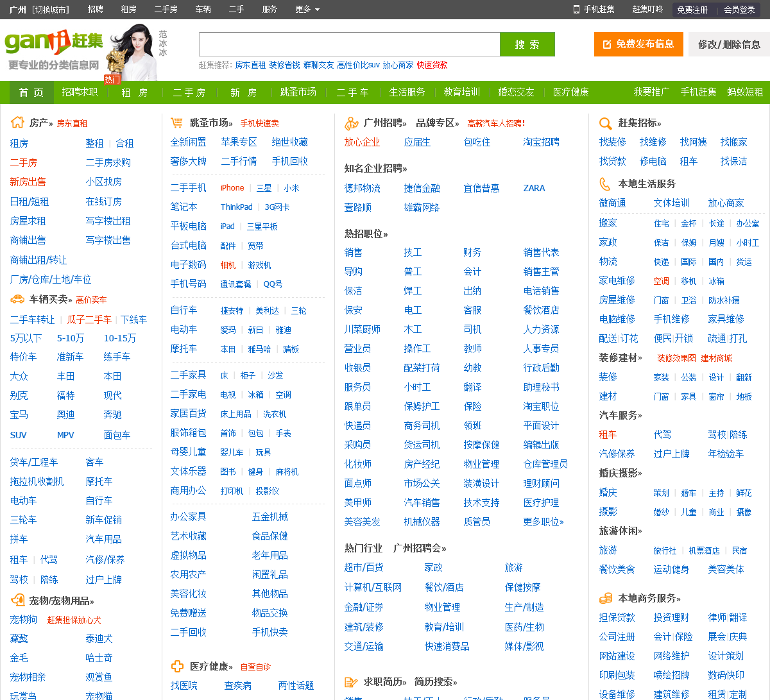770x700 pixels.
Task: Click 找装修 under 赶集招标
Action: [613, 142]
